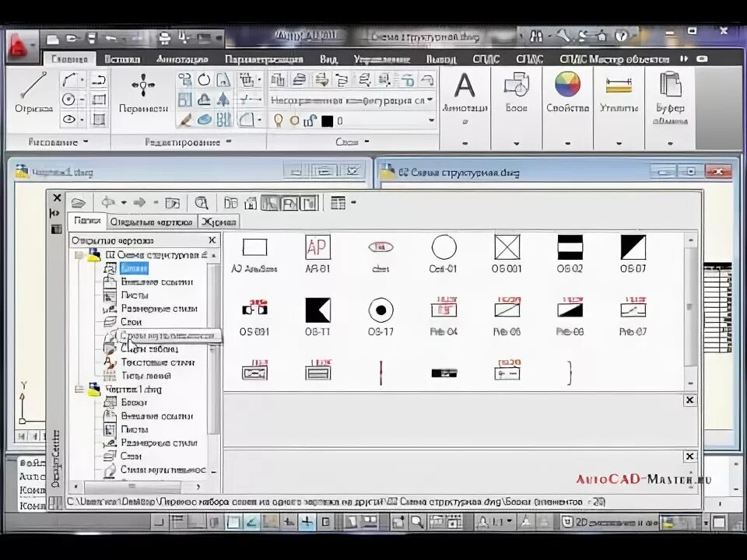Viewport: 747px width, 560px height.
Task: Open the Clipboard (Буфер обмена) panel
Action: (x=670, y=98)
